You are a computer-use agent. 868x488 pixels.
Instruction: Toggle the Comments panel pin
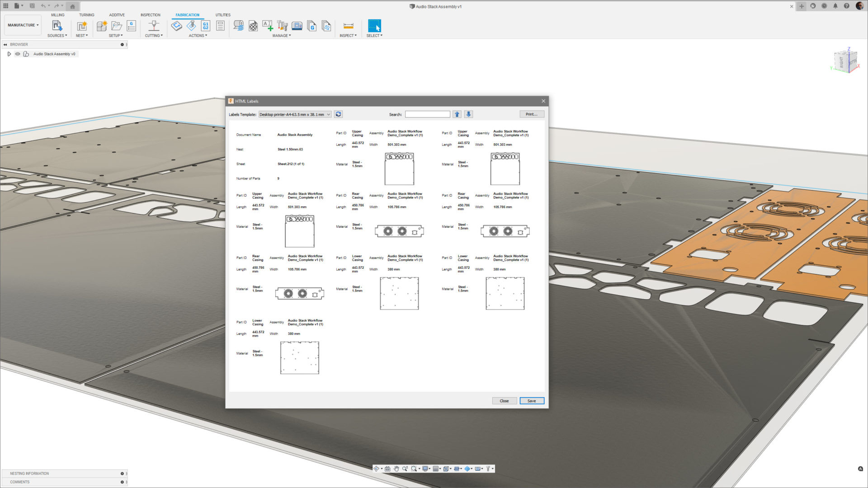coord(122,482)
